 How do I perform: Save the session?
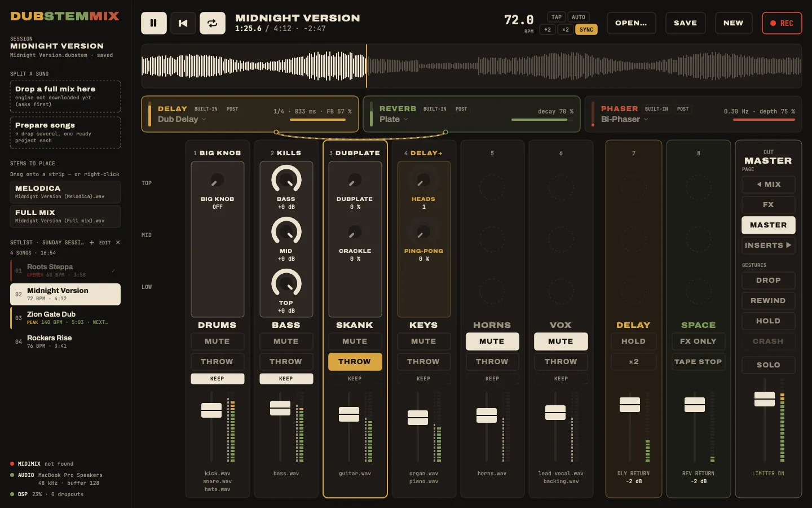click(x=685, y=23)
